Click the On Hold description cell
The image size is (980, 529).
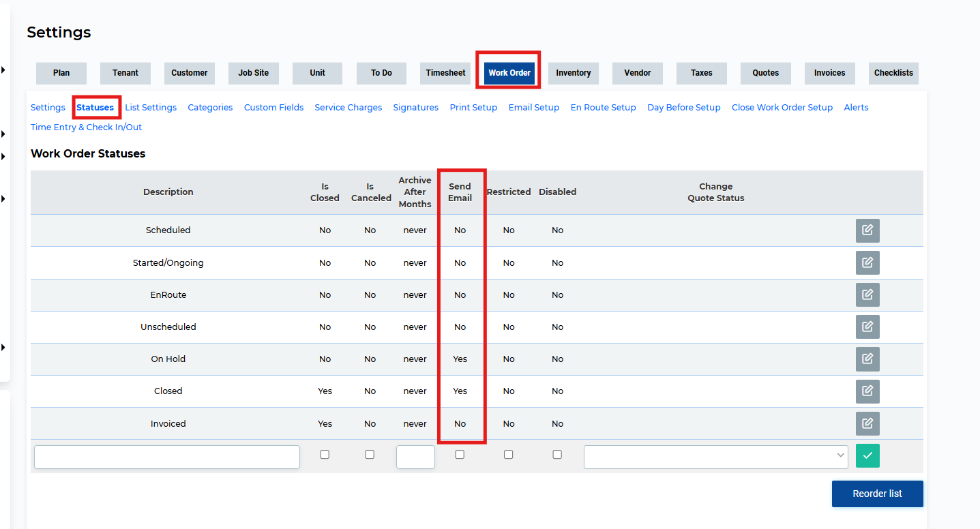[168, 359]
